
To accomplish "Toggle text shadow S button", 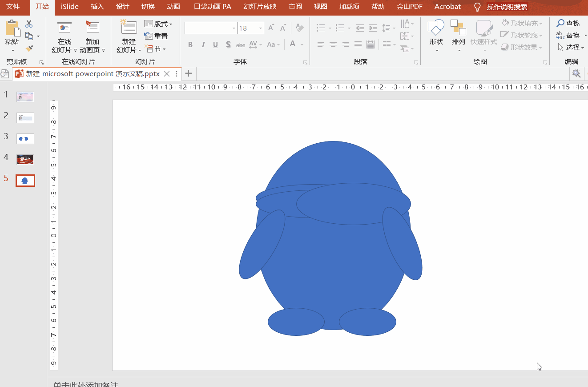I will click(228, 44).
